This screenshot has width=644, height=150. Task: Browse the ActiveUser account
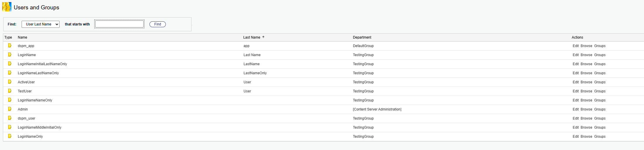(586, 82)
